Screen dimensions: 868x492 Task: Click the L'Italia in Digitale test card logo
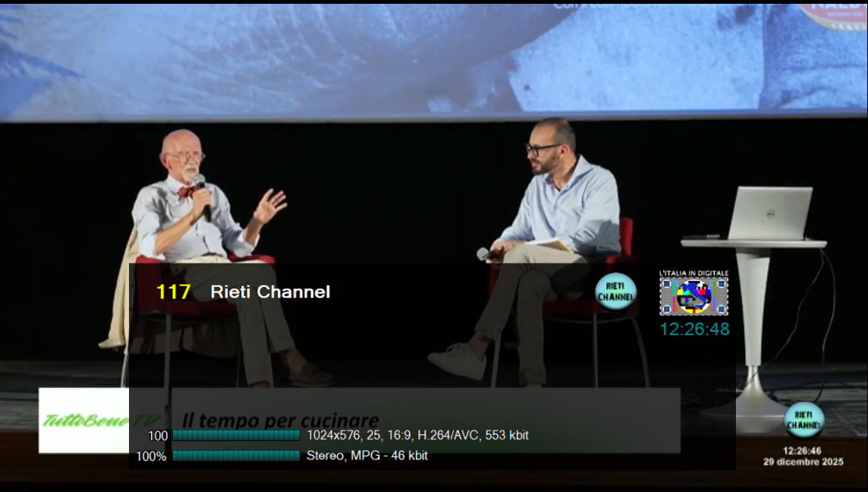(x=693, y=293)
